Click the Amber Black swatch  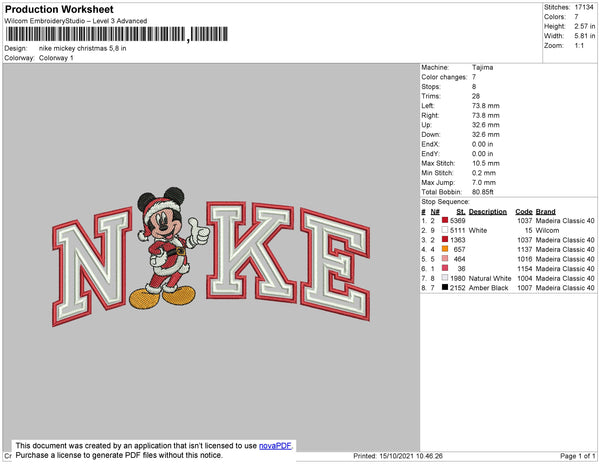click(445, 287)
